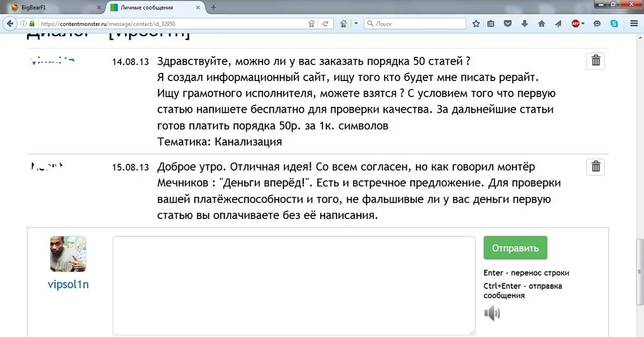644x337 pixels.
Task: Click the Firefox home icon
Action: pyautogui.click(x=542, y=23)
